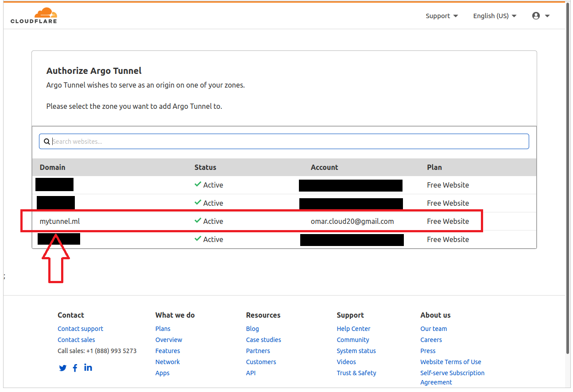Image resolution: width=573 pixels, height=392 pixels.
Task: Open the System status link
Action: [x=356, y=351]
